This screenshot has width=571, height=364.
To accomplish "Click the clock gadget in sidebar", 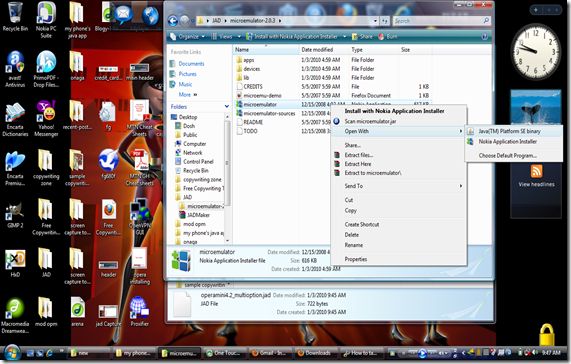I will pyautogui.click(x=535, y=52).
